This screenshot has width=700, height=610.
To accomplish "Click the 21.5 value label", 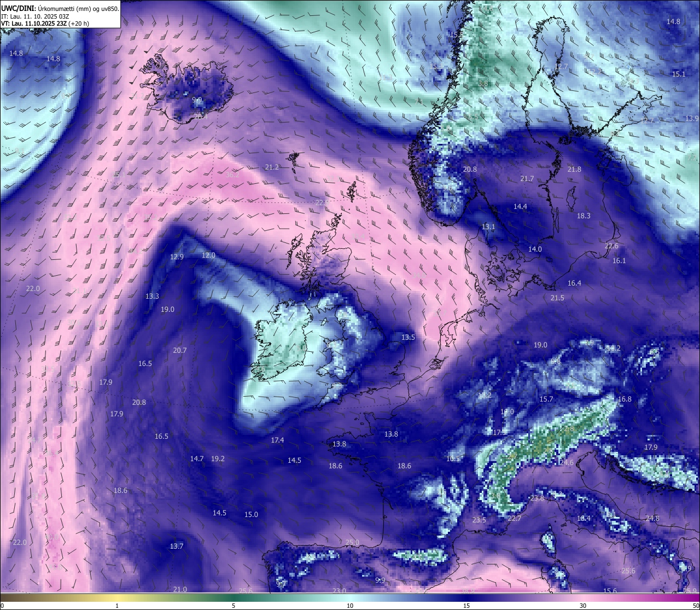I will [x=557, y=298].
